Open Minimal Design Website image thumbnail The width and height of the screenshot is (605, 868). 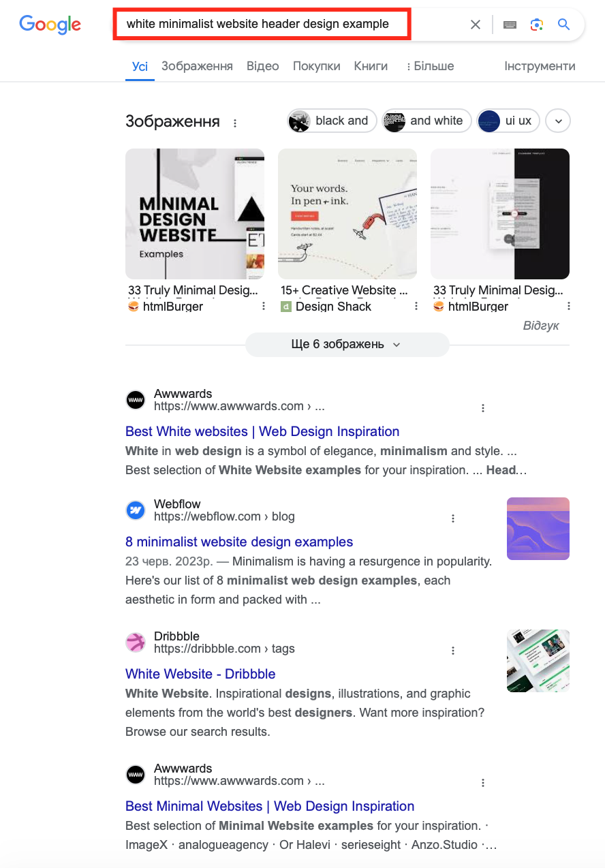(x=195, y=214)
